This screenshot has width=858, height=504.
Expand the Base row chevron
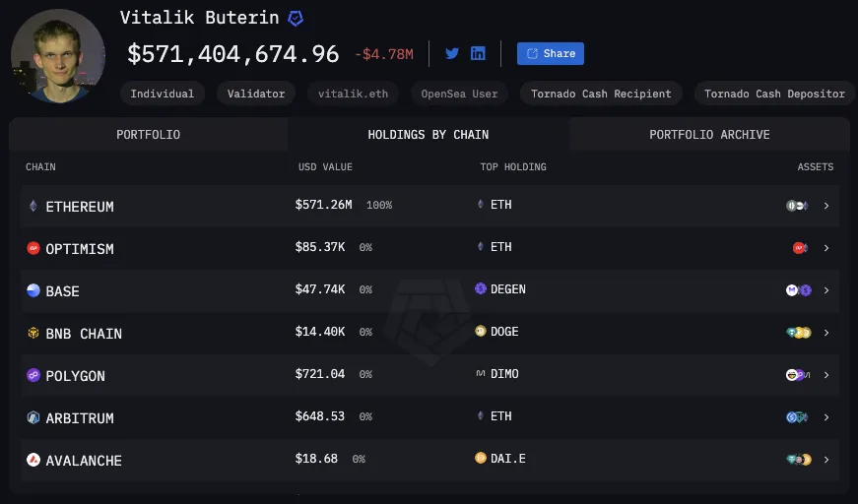point(826,290)
